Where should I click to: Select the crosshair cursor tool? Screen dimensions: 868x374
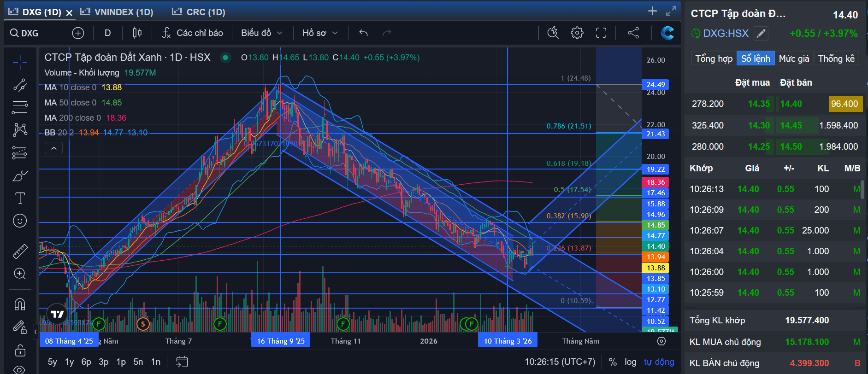click(x=20, y=62)
